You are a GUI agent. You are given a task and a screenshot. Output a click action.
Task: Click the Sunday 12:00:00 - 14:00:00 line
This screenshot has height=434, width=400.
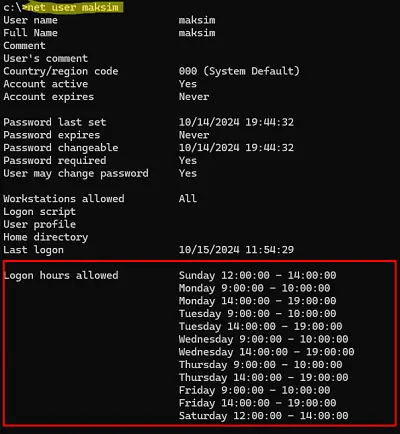tap(257, 276)
